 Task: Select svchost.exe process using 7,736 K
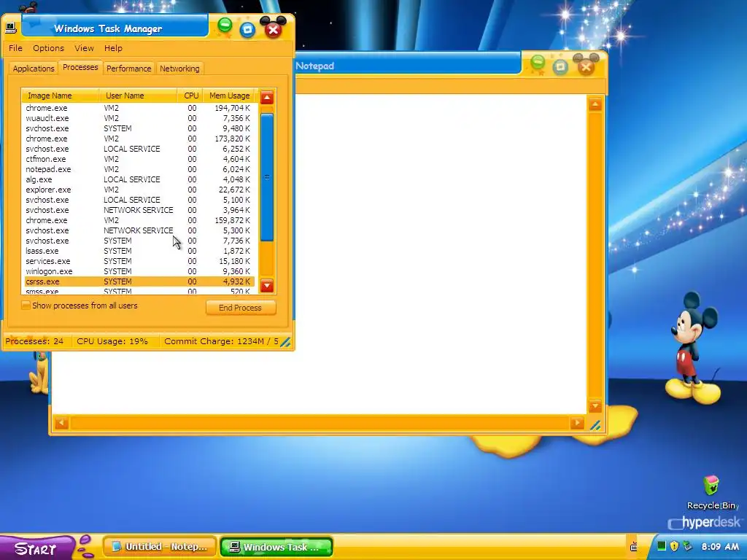click(139, 241)
